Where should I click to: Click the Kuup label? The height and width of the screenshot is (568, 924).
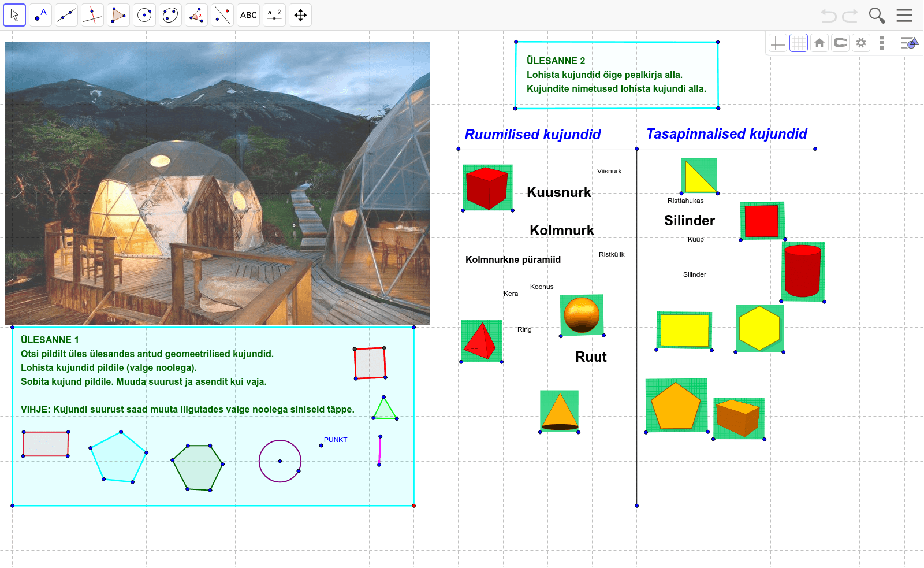696,239
